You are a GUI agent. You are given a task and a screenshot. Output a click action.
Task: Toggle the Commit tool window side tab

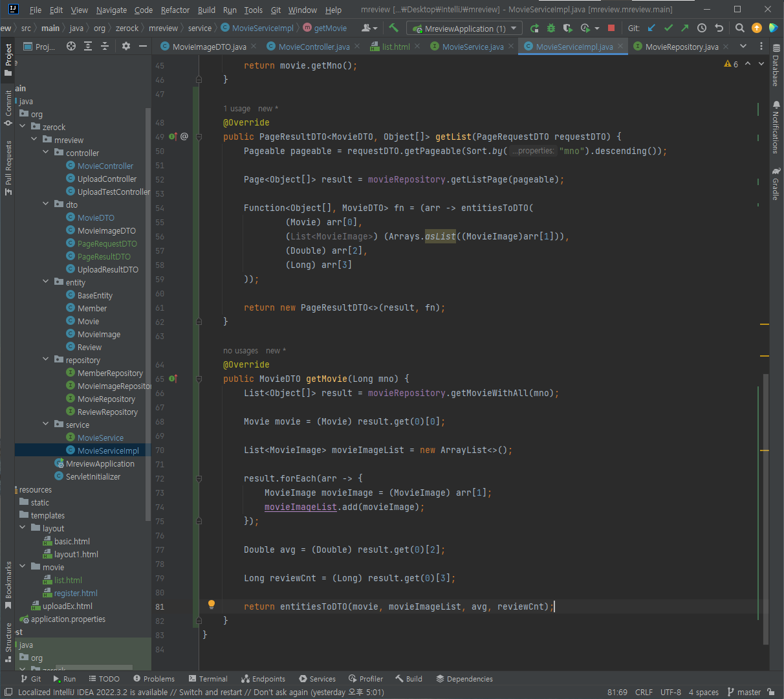pos(8,107)
